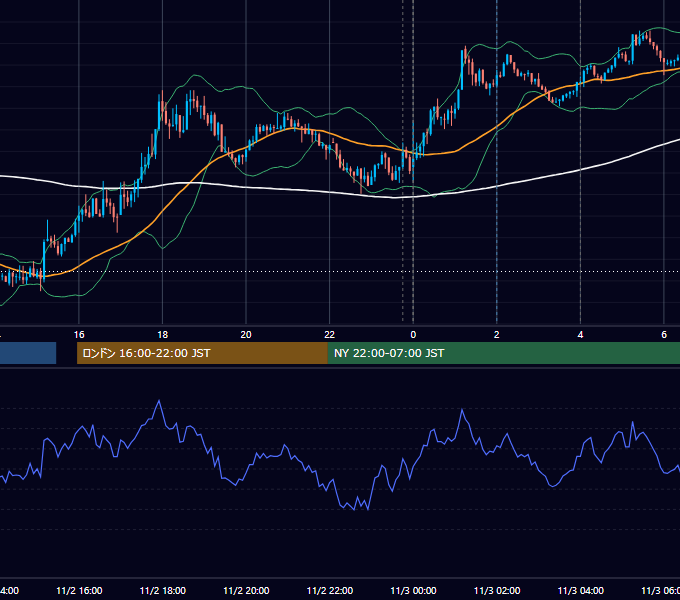Click the 11/3 00:00 time label
680x600 pixels.
413,590
